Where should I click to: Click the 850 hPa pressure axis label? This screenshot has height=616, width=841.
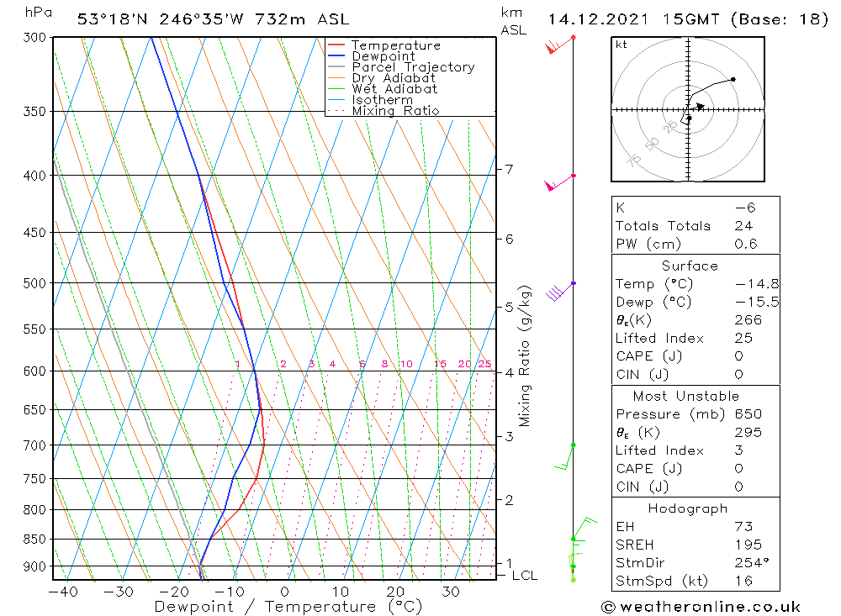[x=34, y=540]
